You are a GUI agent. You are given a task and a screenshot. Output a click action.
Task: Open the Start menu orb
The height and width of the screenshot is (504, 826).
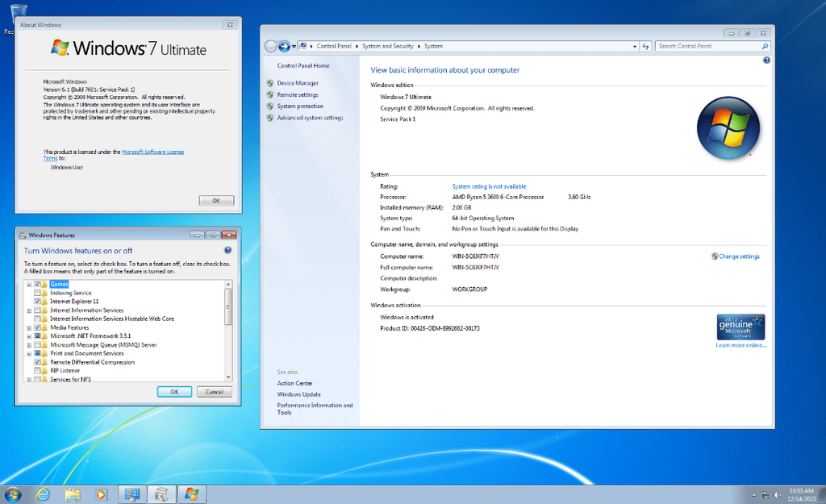tap(13, 494)
